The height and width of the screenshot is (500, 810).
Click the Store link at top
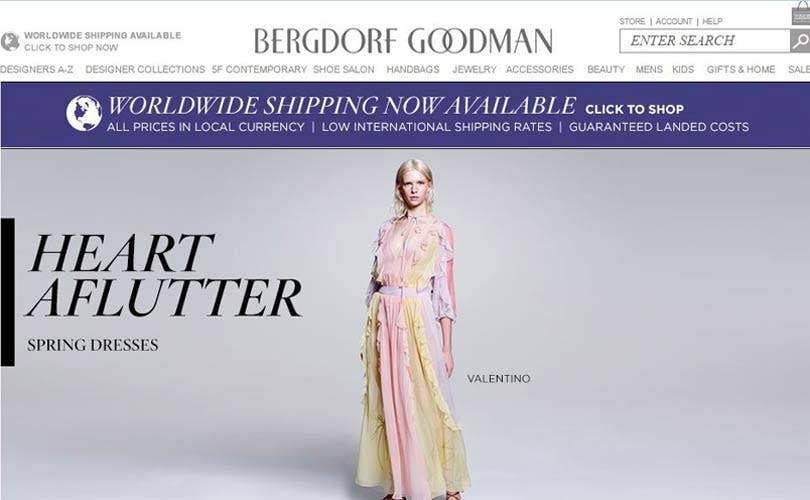[x=632, y=21]
